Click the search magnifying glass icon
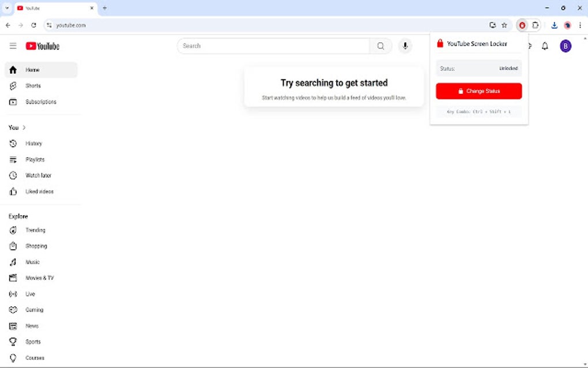 point(381,46)
